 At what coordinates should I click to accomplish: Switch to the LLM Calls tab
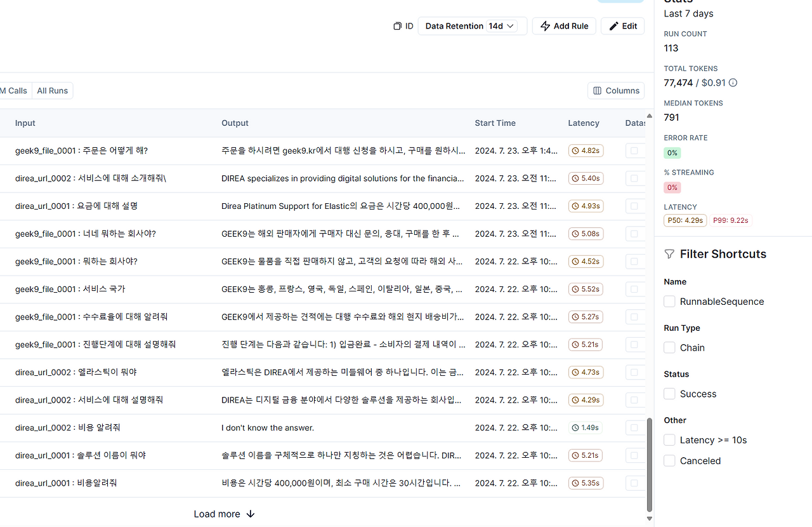click(x=14, y=91)
